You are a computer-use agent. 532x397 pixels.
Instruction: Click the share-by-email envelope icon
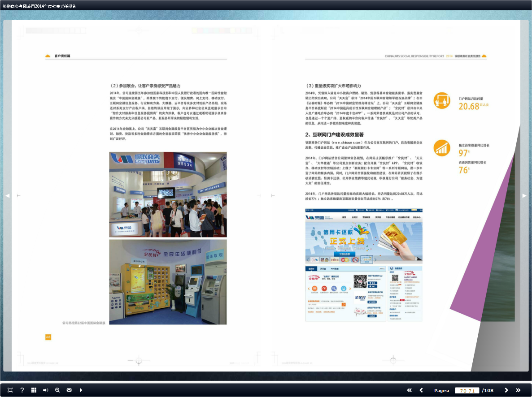(x=69, y=390)
